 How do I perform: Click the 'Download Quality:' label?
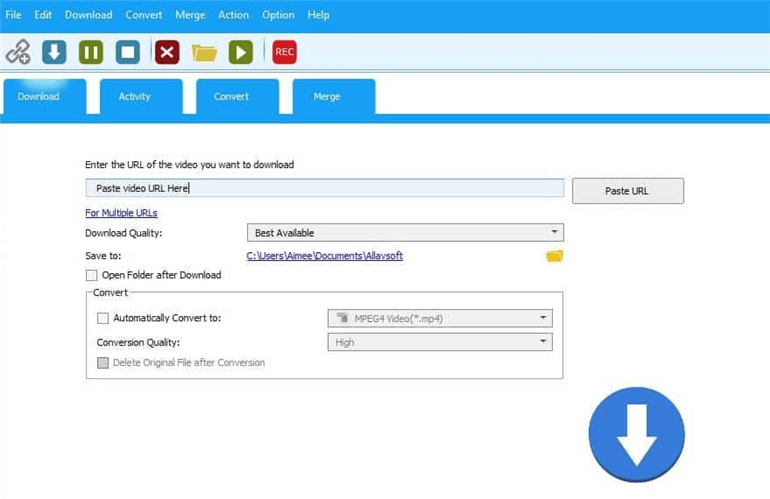point(124,233)
